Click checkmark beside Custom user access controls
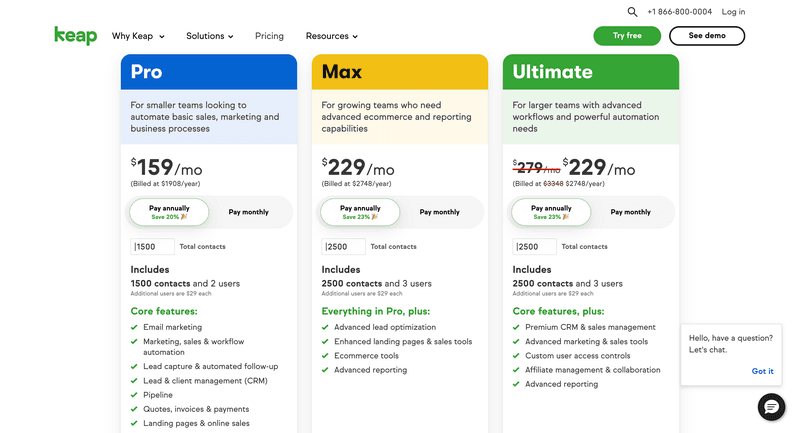The width and height of the screenshot is (800, 433). coord(516,356)
